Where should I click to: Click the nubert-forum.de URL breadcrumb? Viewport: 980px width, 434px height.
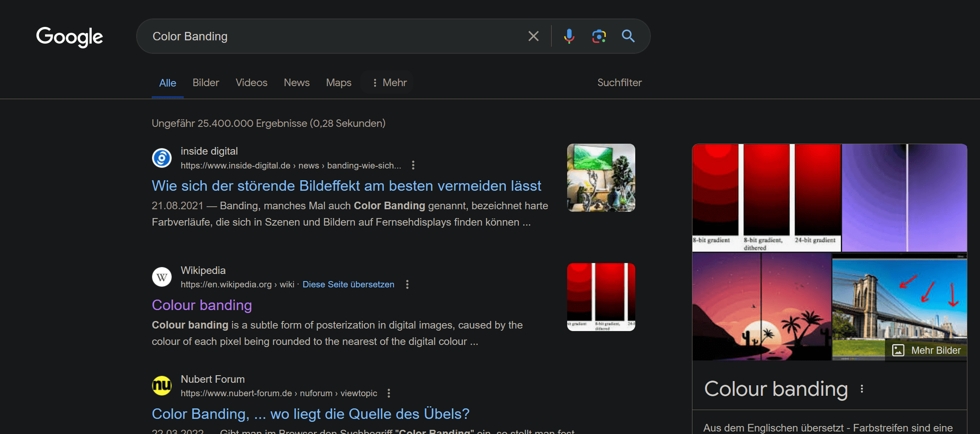click(279, 393)
